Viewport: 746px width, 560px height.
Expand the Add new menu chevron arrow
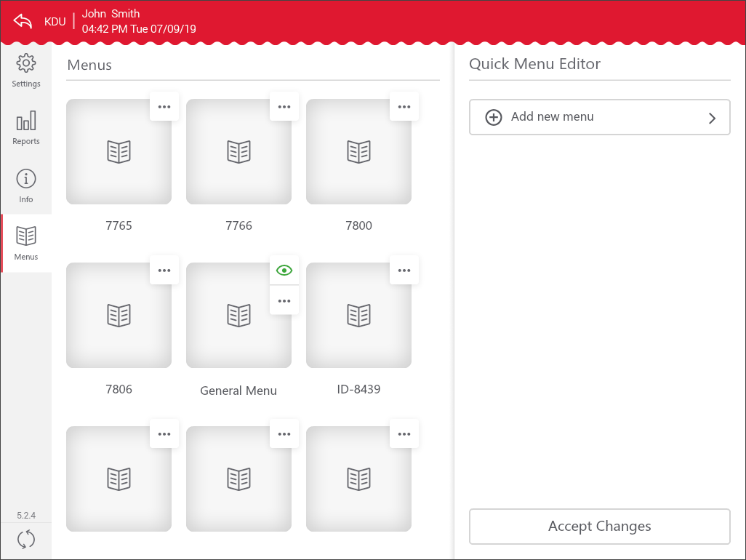(712, 118)
